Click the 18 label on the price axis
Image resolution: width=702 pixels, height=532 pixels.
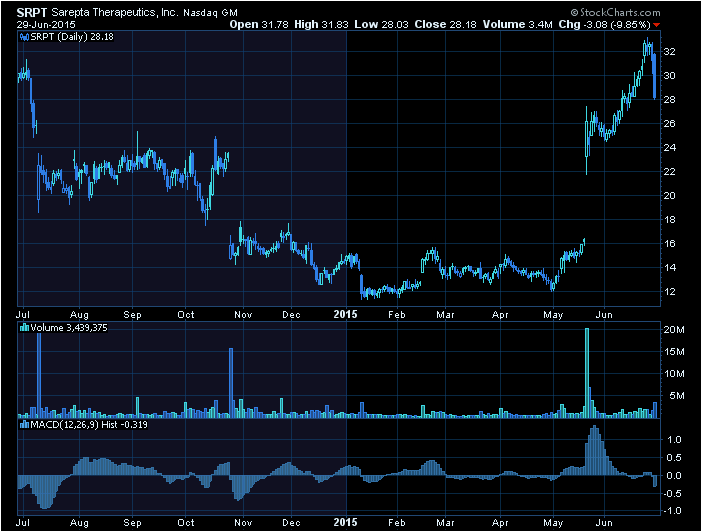(x=669, y=219)
